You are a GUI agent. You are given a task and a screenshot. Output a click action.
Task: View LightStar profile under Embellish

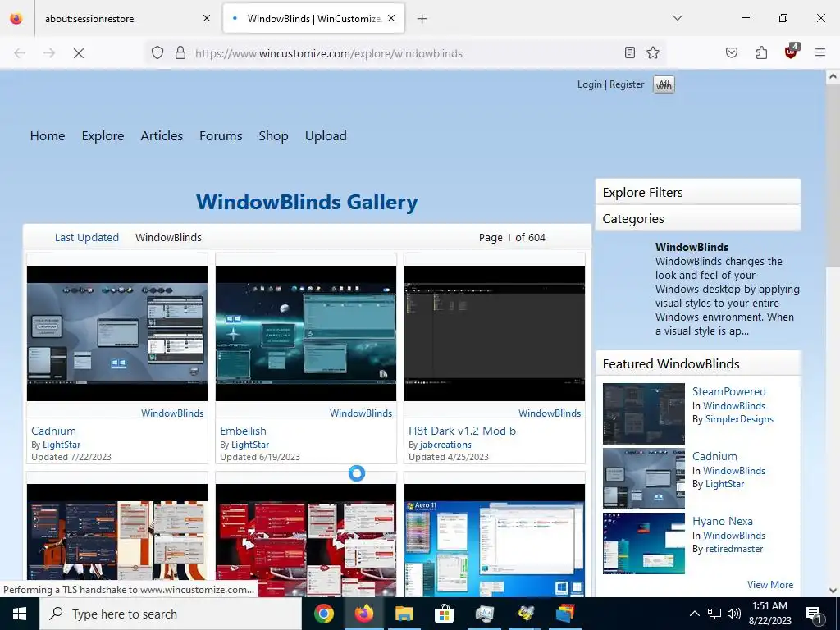[x=249, y=445]
